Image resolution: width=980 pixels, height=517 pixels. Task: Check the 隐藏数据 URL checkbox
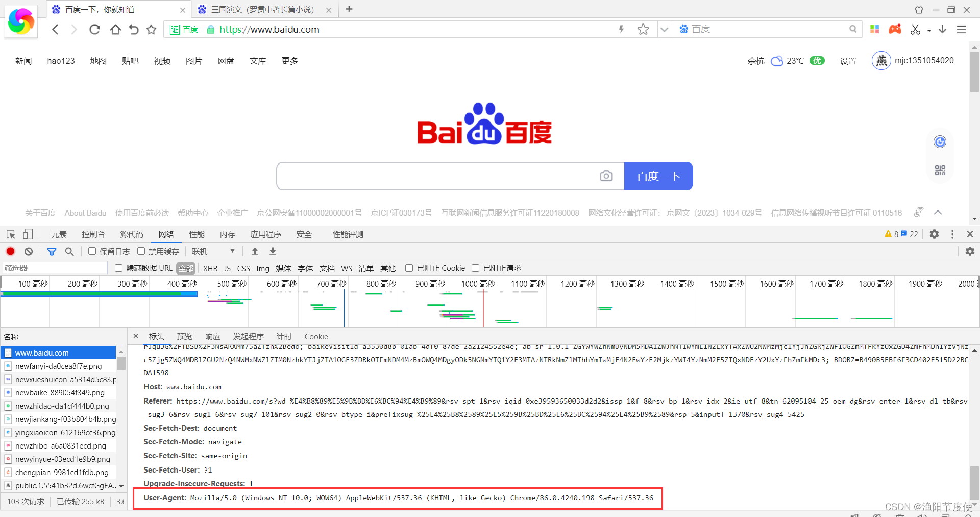click(118, 268)
